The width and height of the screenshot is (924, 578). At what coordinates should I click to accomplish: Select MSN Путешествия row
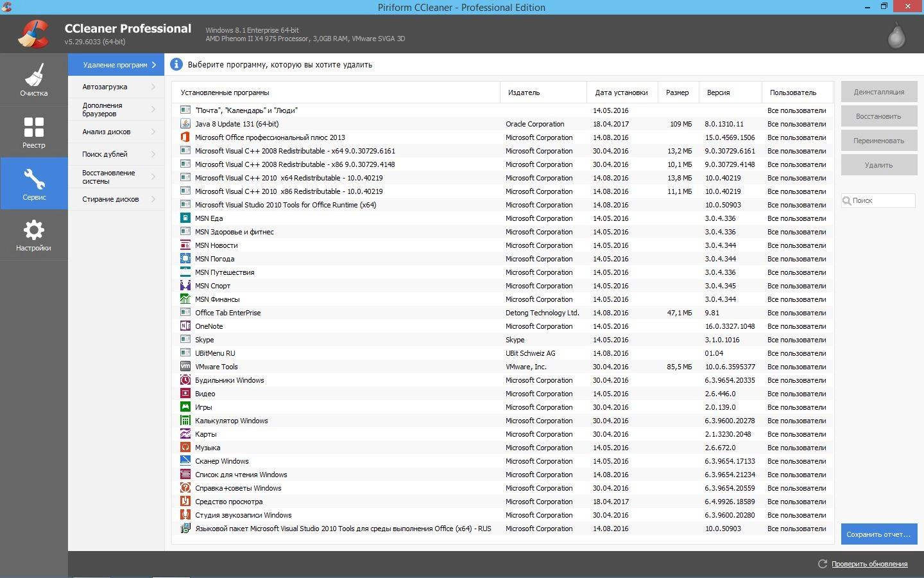502,272
